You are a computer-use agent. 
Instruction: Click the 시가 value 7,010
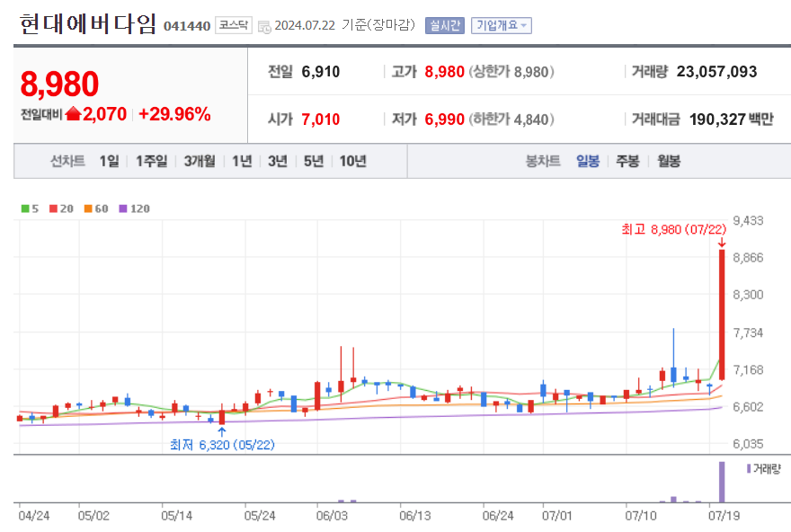pos(321,120)
